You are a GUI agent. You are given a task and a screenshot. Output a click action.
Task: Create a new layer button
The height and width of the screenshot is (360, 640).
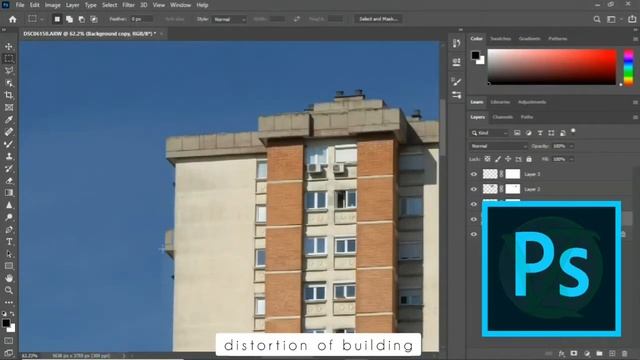point(612,353)
